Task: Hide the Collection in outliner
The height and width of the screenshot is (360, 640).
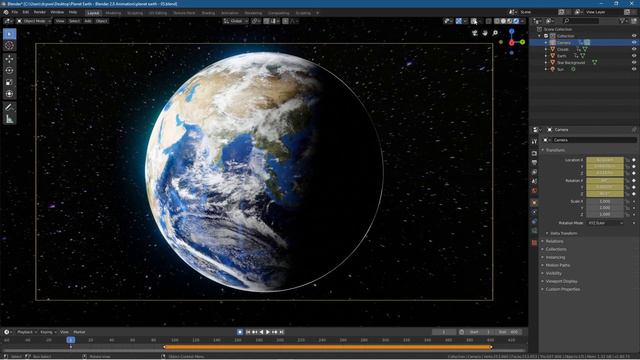Action: [x=634, y=36]
